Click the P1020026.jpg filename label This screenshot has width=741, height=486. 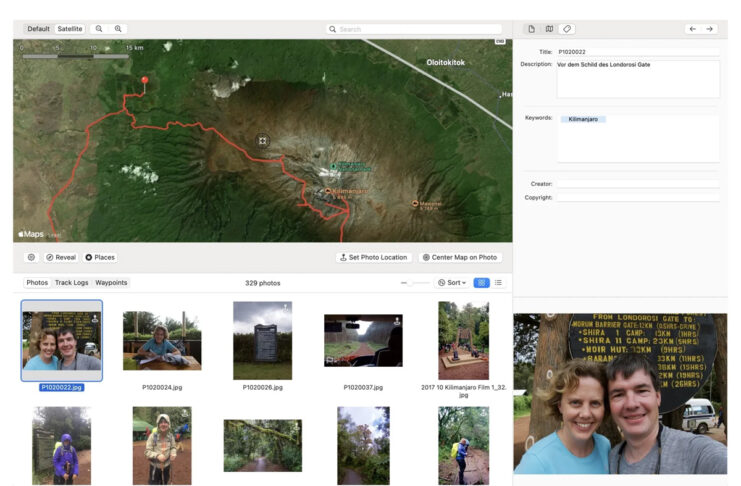tap(263, 387)
